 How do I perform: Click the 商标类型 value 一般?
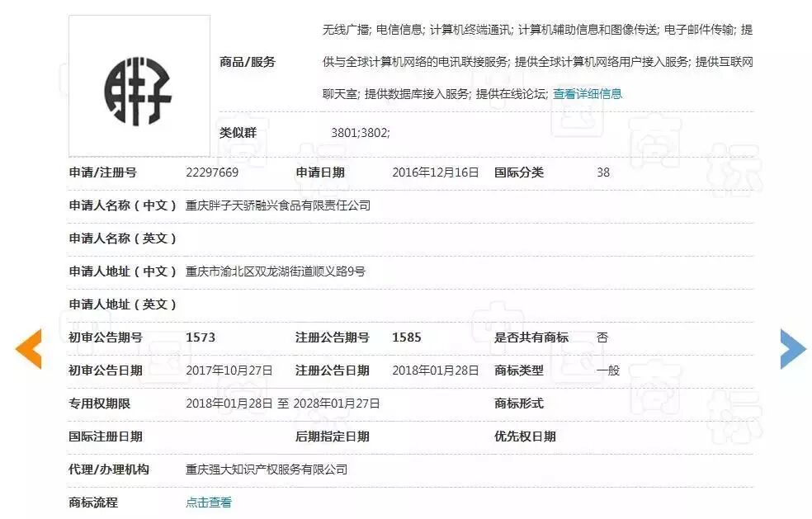point(602,370)
